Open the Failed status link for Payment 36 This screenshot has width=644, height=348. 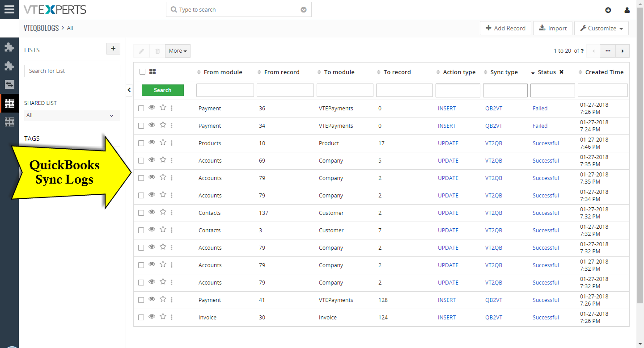(540, 108)
